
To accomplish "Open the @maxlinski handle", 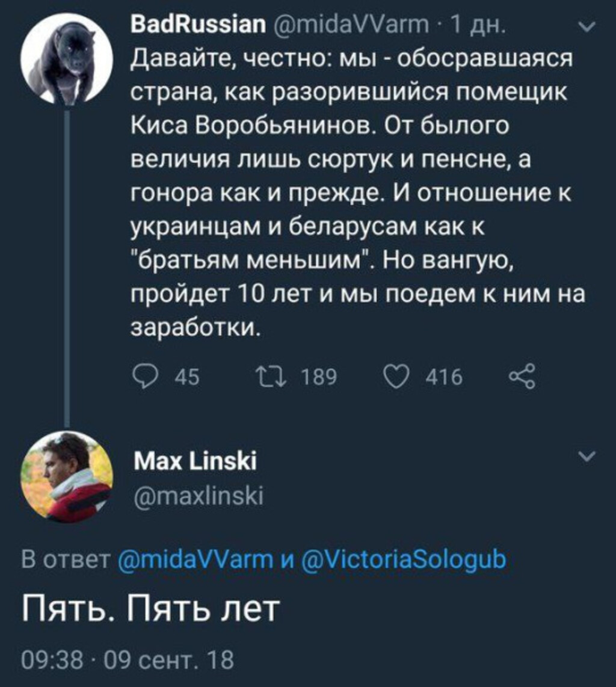I will click(197, 497).
